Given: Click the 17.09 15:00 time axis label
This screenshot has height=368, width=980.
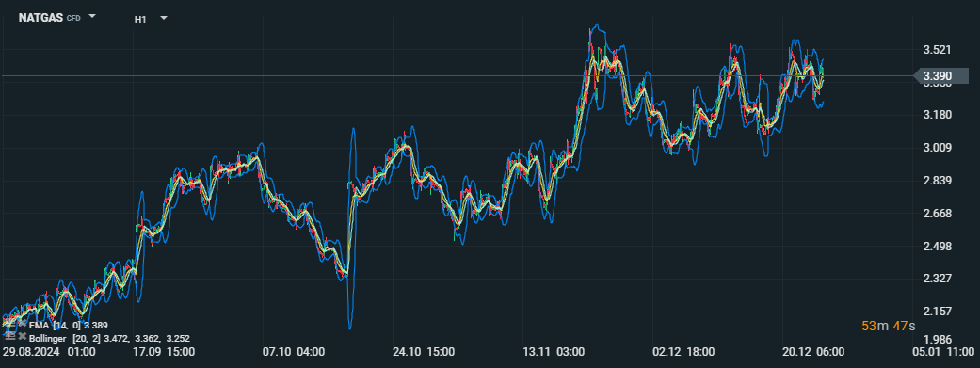Looking at the screenshot, I should click(163, 352).
